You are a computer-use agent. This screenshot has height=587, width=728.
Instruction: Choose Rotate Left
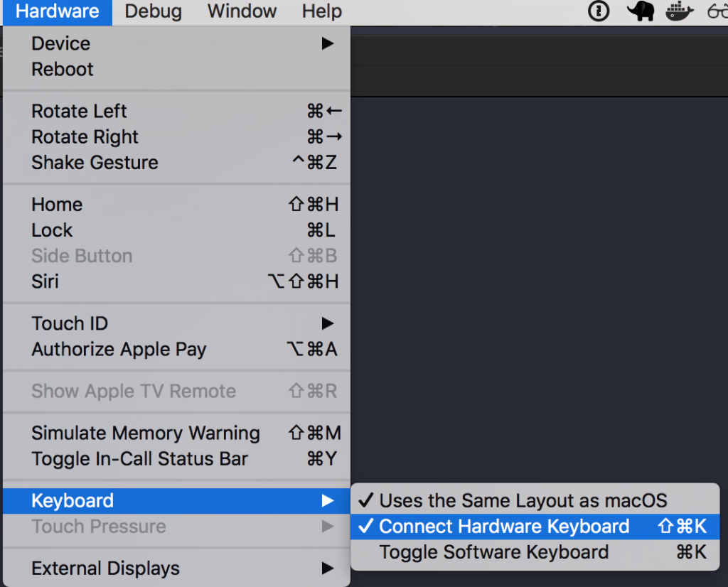176,111
